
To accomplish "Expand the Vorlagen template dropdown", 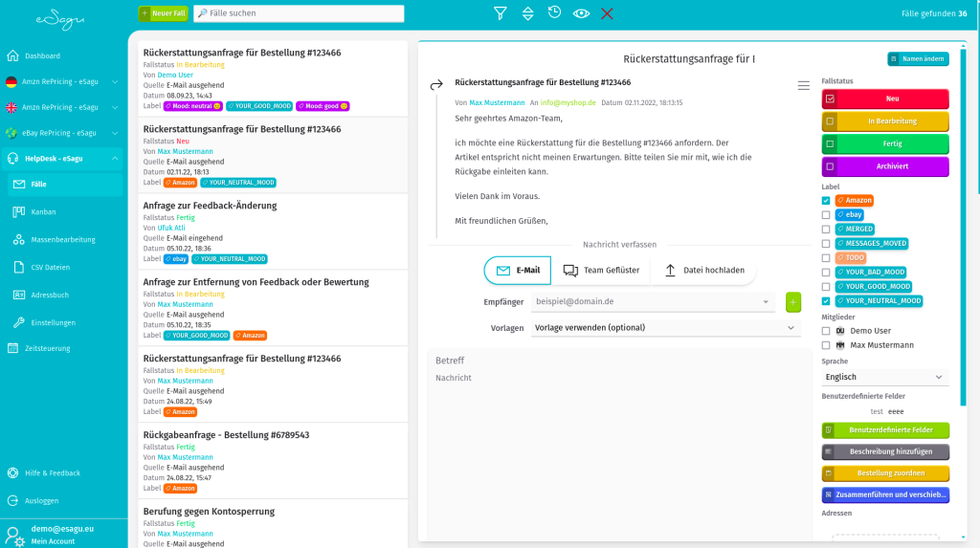I will pos(665,327).
